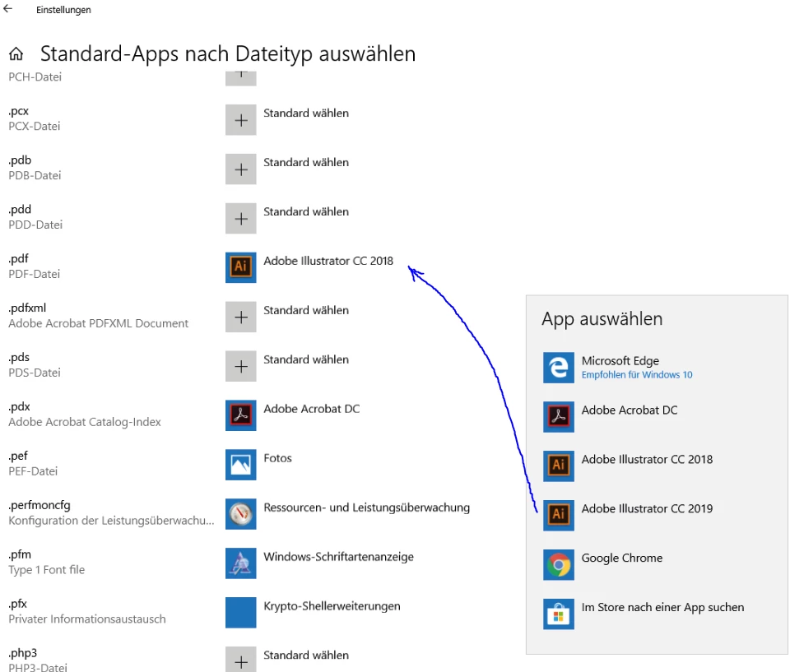This screenshot has width=804, height=672.
Task: Click Standard wählen for .pdb
Action: (x=306, y=162)
